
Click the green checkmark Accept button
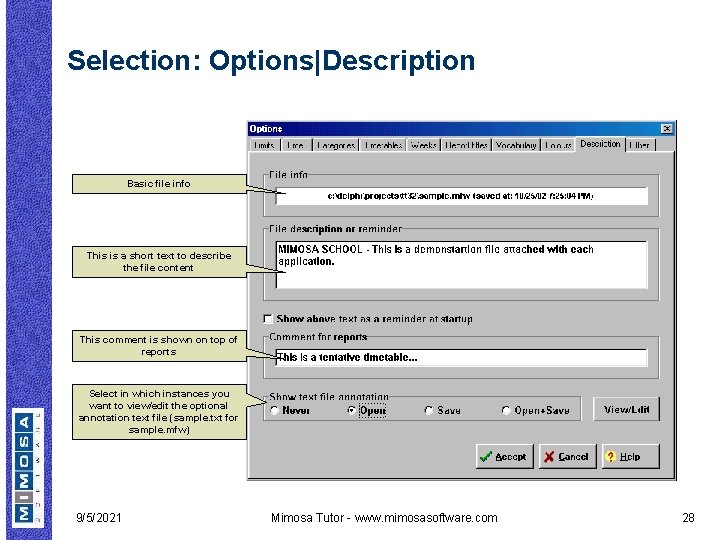point(505,456)
